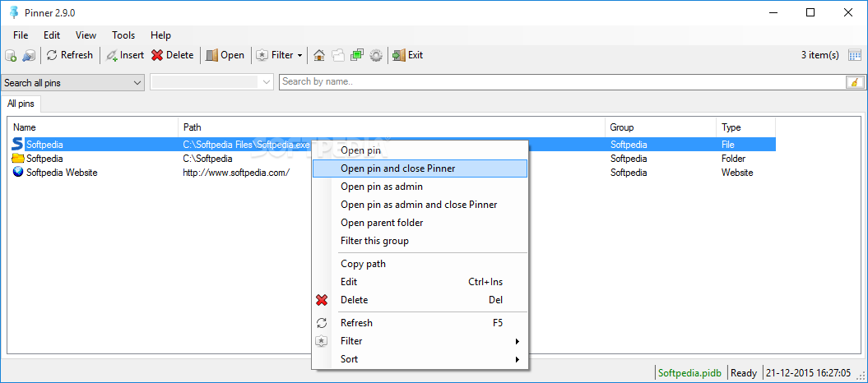
Task: Click the toolbar Filter star button
Action: pos(275,55)
